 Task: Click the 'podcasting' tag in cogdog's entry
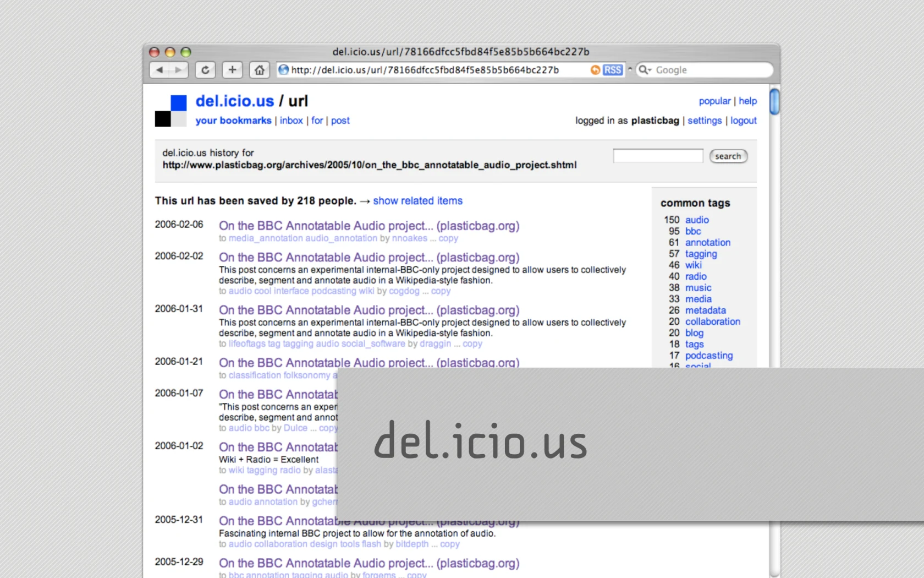(x=334, y=291)
